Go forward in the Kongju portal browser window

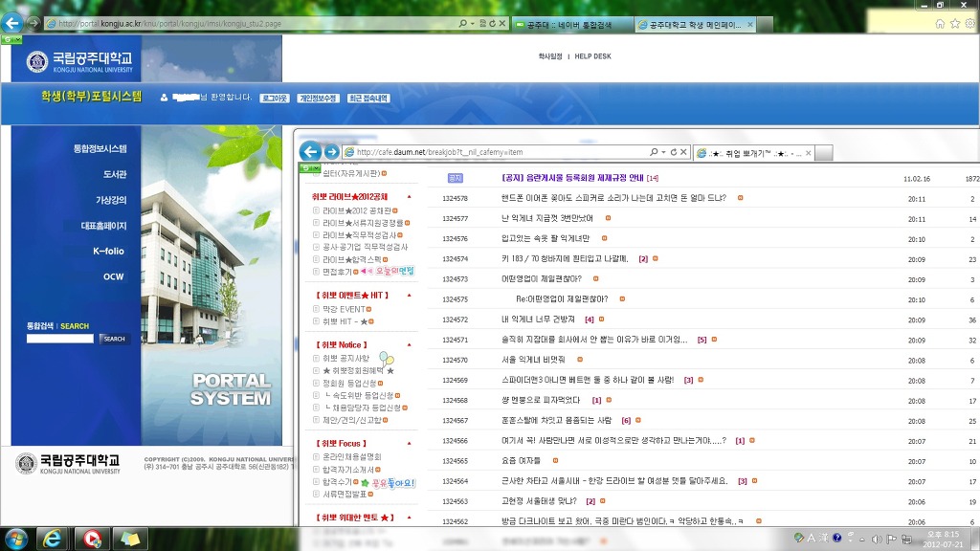click(33, 23)
